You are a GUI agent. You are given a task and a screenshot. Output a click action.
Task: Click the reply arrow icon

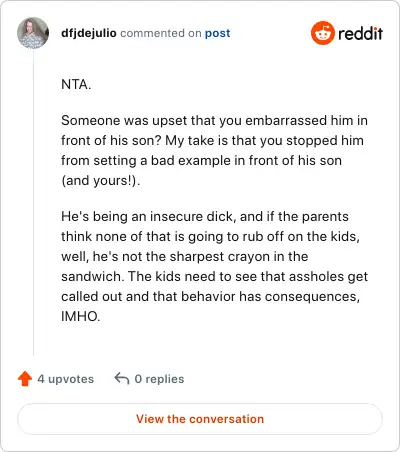coord(122,379)
